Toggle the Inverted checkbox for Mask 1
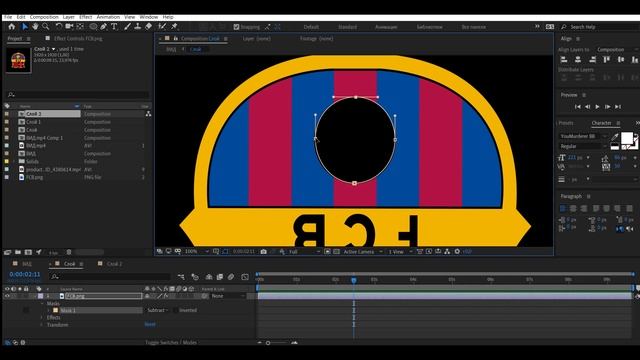 pyautogui.click(x=176, y=310)
